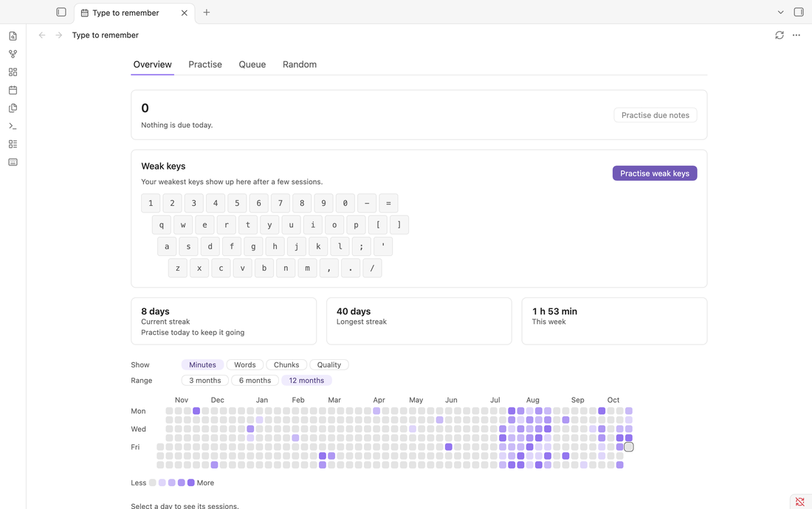Viewport: 812px width, 509px height.
Task: Toggle the right sidebar panel icon
Action: tap(799, 12)
